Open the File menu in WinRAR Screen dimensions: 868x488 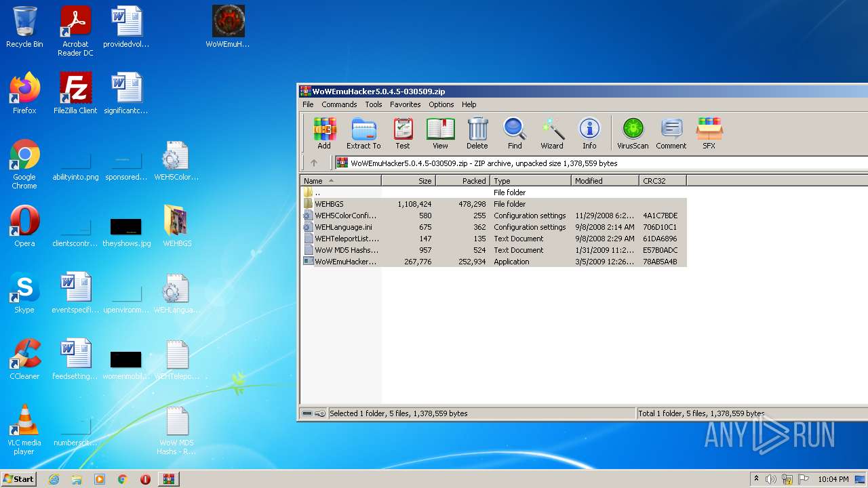[x=308, y=104]
